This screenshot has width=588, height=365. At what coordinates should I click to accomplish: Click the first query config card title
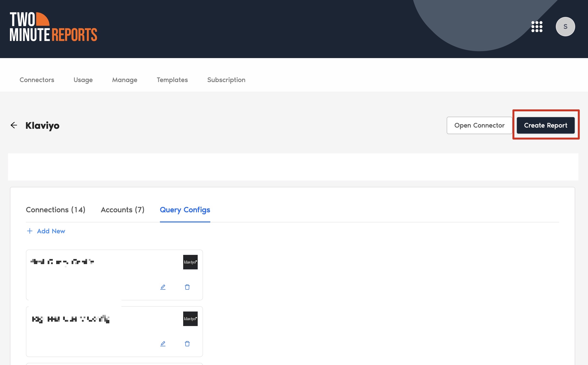[62, 262]
